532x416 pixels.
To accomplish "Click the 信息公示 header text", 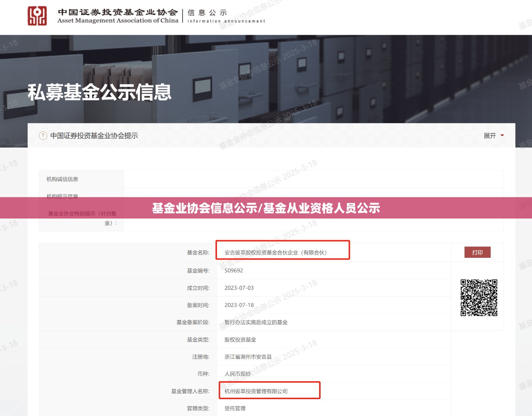I will [207, 13].
